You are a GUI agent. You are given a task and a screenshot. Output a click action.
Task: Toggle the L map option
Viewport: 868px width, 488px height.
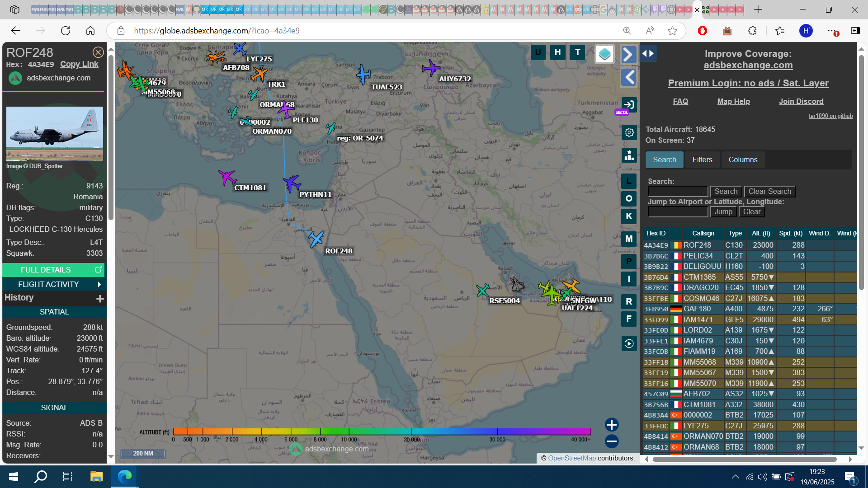[629, 182]
